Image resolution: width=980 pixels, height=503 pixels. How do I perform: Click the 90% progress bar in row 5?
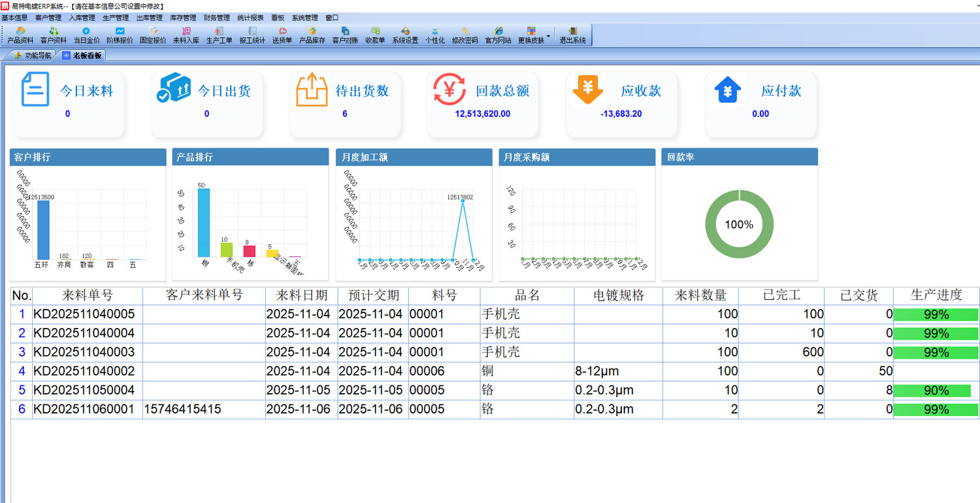tap(932, 391)
